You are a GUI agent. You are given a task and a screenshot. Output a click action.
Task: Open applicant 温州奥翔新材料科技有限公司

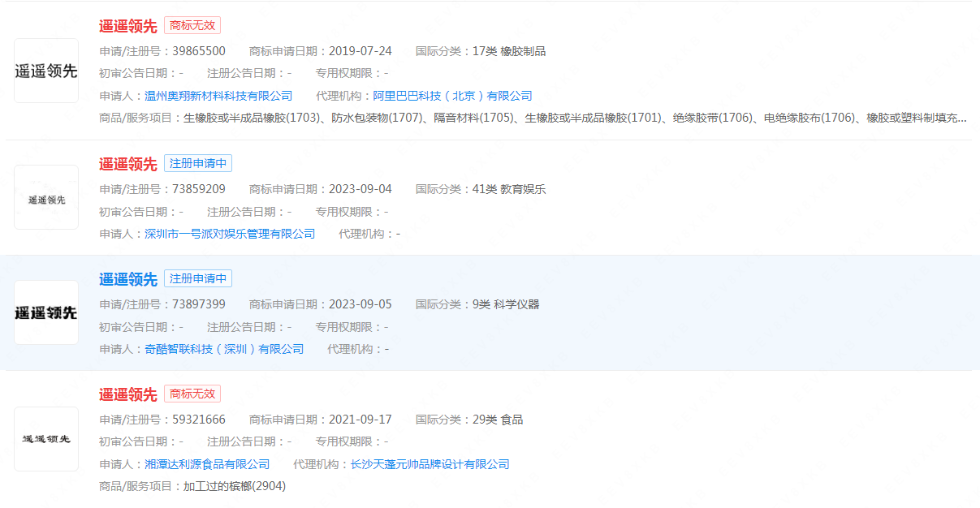click(x=218, y=96)
